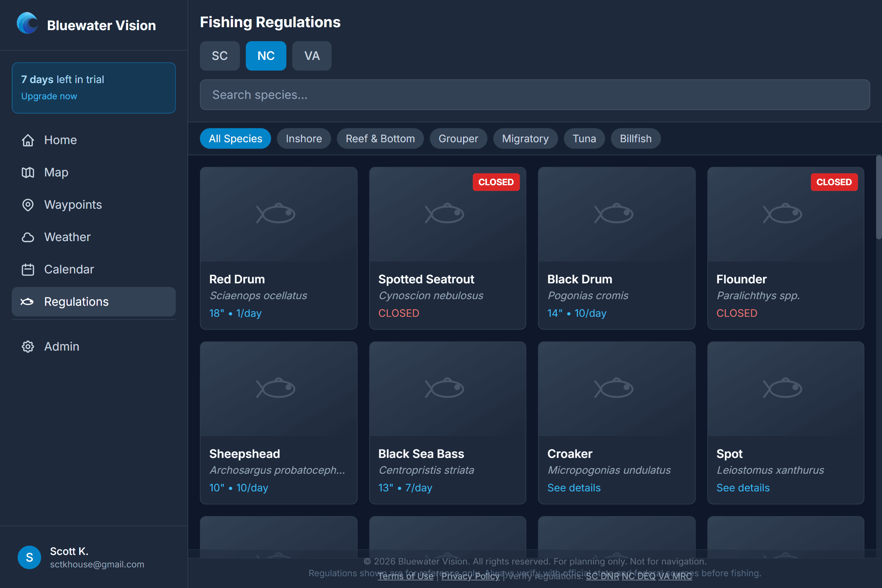
Task: Click the Search species field
Action: tap(534, 95)
